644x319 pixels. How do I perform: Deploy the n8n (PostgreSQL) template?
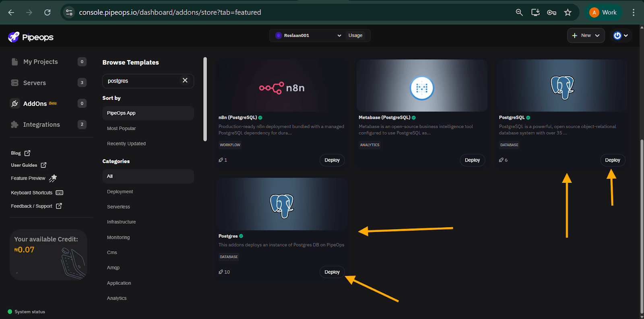tap(332, 160)
